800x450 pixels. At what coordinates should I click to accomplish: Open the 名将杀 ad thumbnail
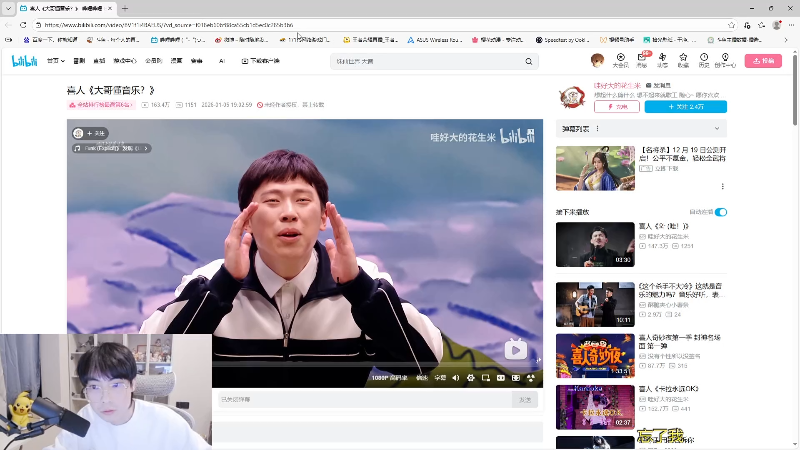click(x=595, y=168)
